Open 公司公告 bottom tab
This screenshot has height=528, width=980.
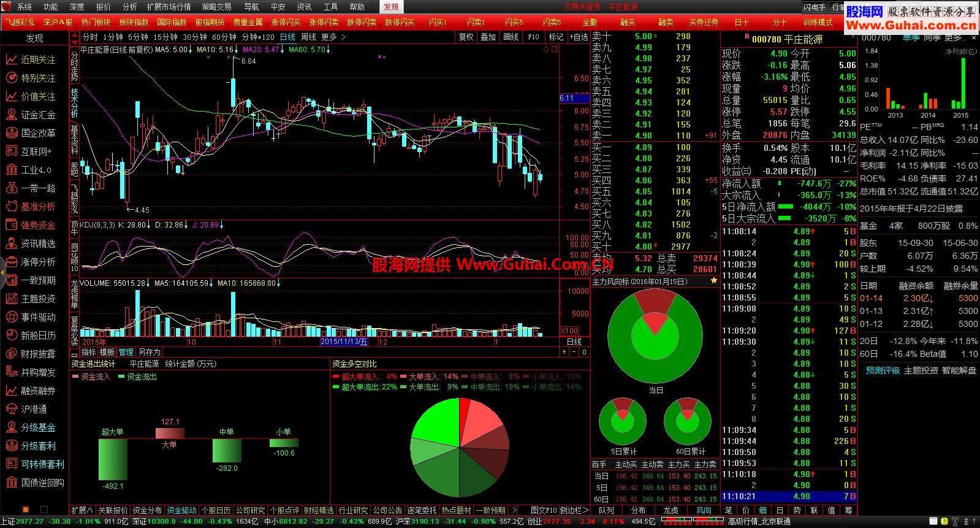[388, 510]
